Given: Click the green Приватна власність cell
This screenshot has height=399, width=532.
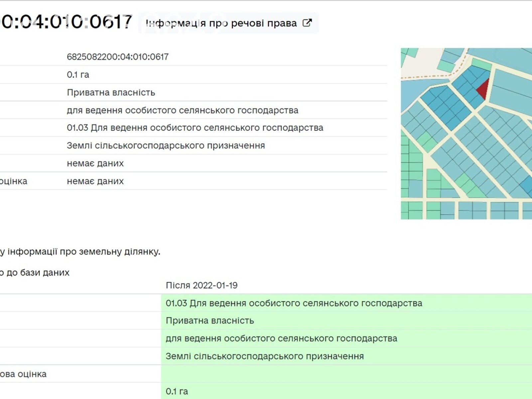Looking at the screenshot, I should (x=210, y=321).
